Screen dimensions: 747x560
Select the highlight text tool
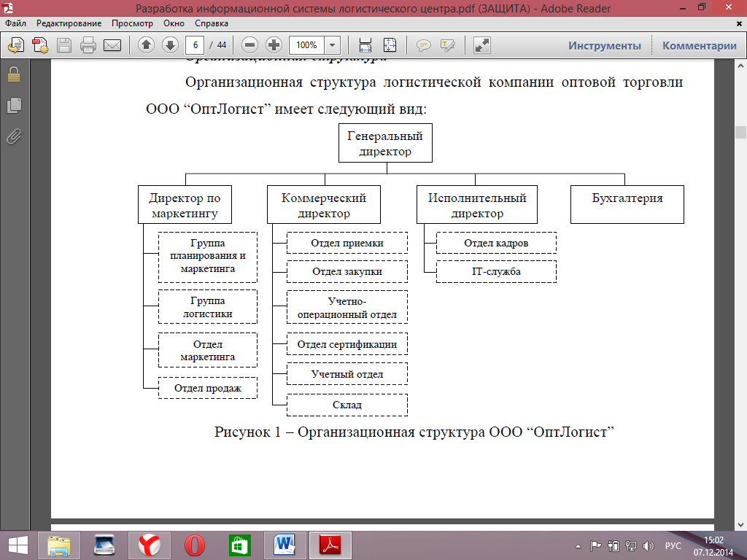tap(448, 45)
